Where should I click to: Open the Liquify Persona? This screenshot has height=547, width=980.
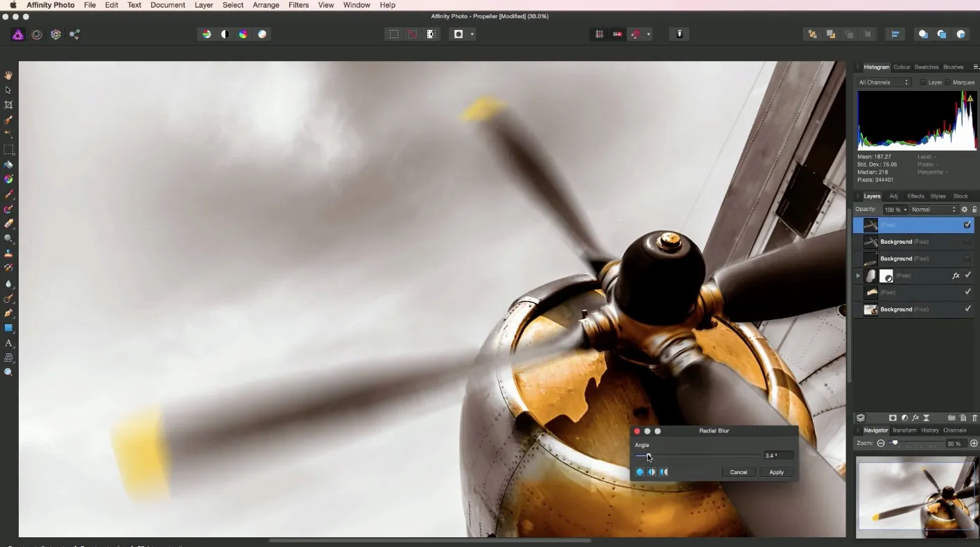[37, 34]
